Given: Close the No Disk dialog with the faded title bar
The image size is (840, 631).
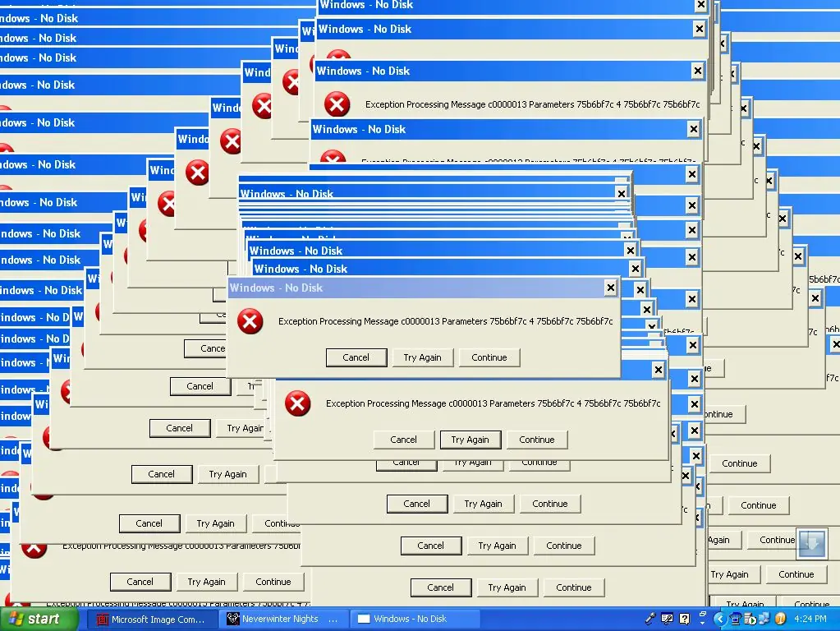Looking at the screenshot, I should click(x=610, y=288).
